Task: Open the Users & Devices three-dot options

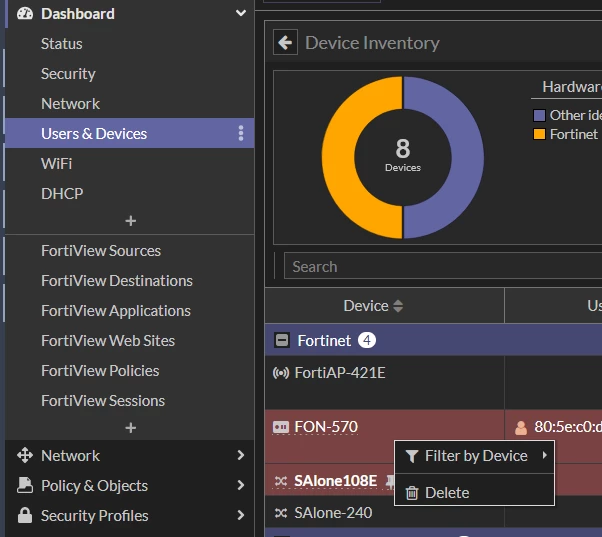Action: coord(241,133)
